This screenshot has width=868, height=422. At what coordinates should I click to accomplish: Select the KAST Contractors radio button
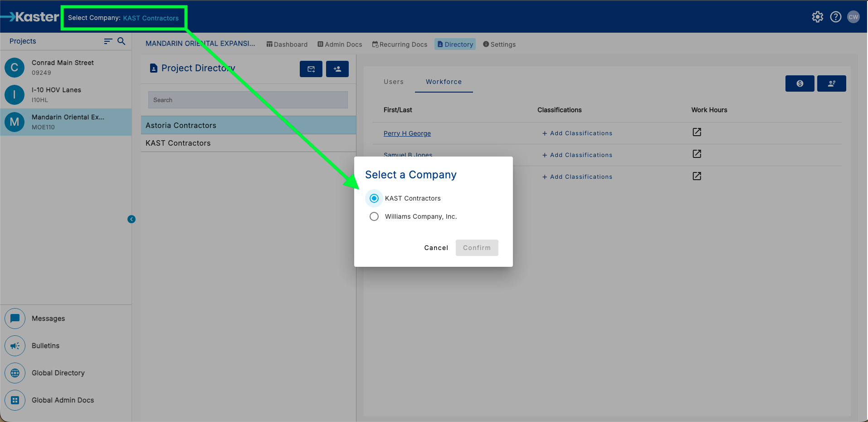tap(374, 198)
